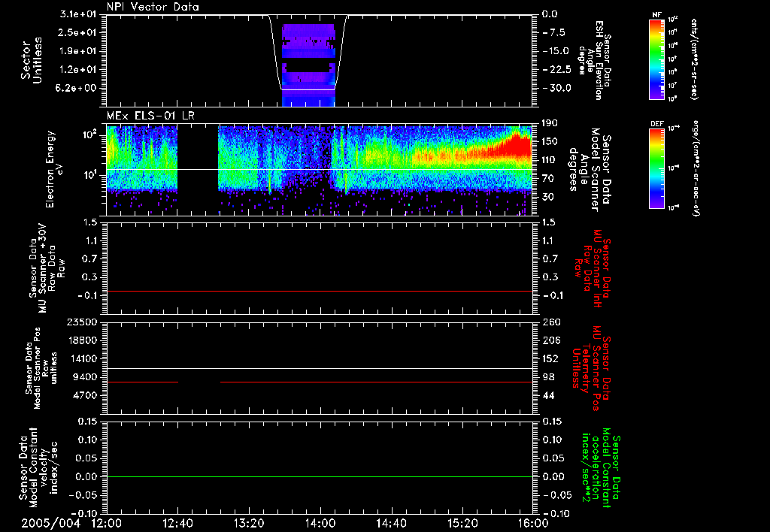Click the '9400' scanner position tick
This screenshot has height=532, width=770.
pos(85,377)
